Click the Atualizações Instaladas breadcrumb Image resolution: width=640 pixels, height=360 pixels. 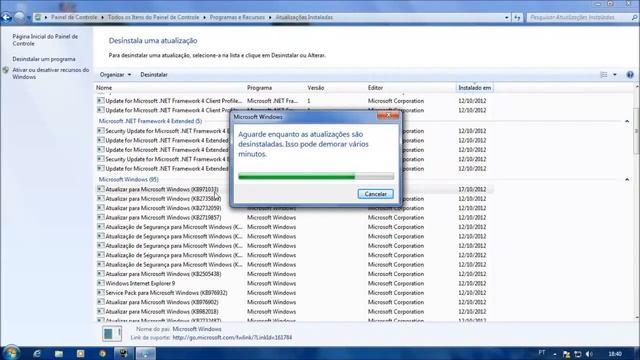coord(304,18)
